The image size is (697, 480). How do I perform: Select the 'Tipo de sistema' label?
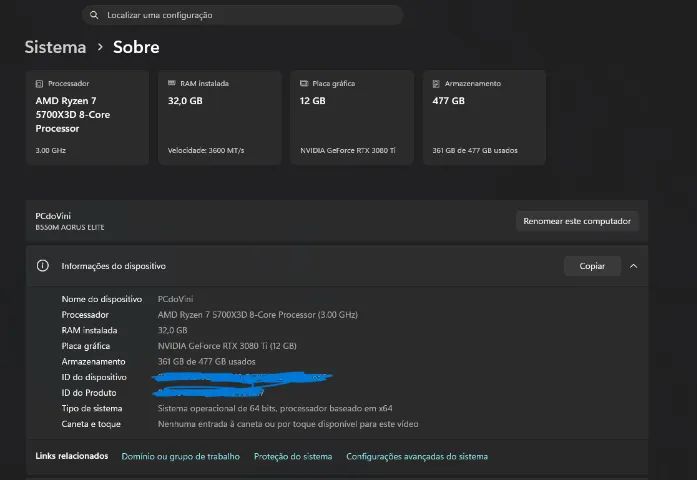pyautogui.click(x=92, y=408)
